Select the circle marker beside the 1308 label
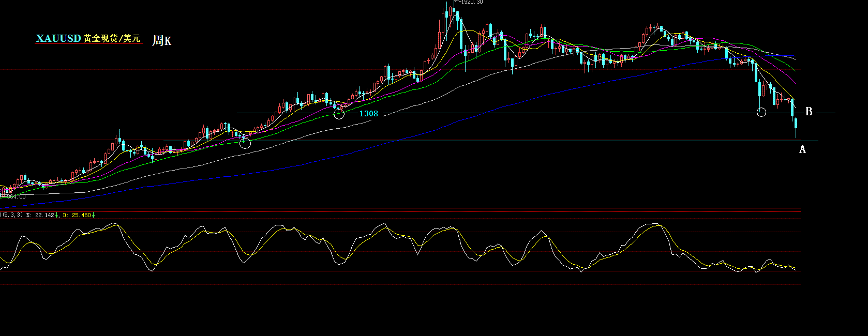The height and width of the screenshot is (336, 868). 339,114
